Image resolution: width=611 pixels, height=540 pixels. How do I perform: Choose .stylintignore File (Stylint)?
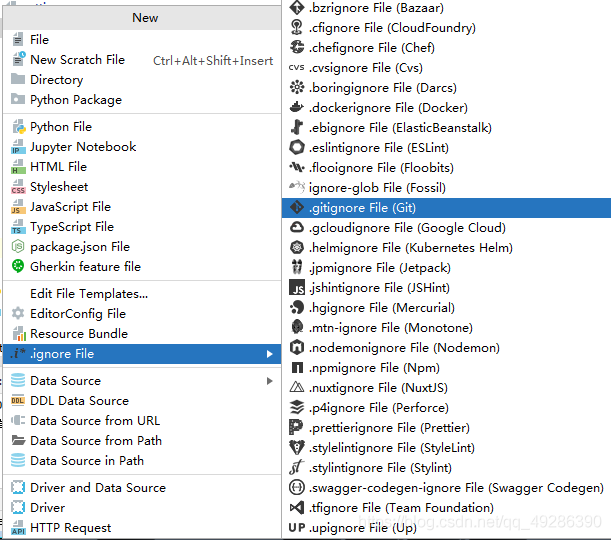point(446,467)
